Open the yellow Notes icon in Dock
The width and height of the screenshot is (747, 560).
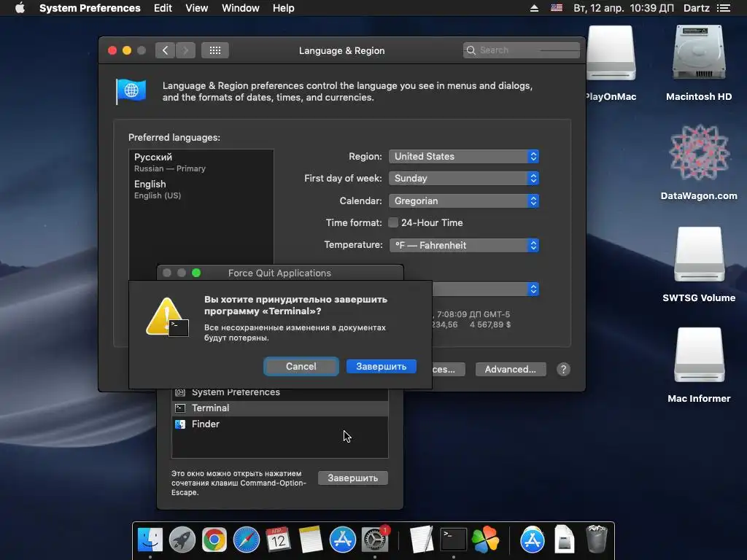[311, 540]
